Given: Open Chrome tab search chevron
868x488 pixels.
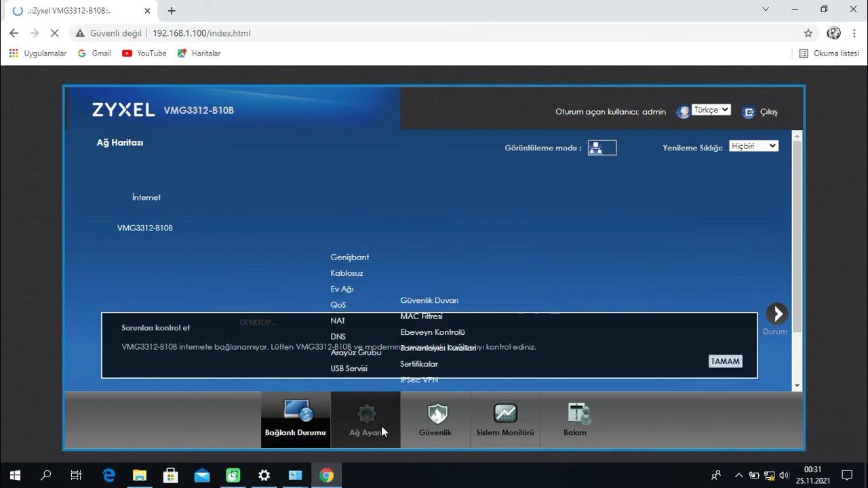Looking at the screenshot, I should point(766,9).
